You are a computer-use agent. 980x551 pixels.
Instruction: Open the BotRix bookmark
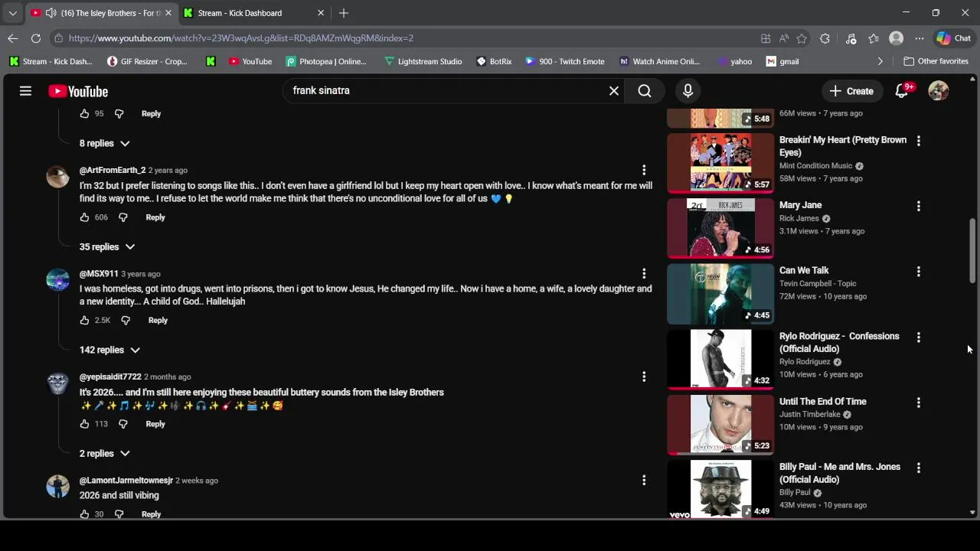[493, 61]
